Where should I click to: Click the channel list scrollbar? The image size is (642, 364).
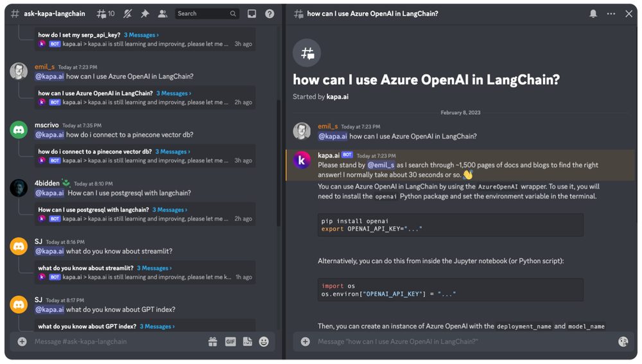279,162
